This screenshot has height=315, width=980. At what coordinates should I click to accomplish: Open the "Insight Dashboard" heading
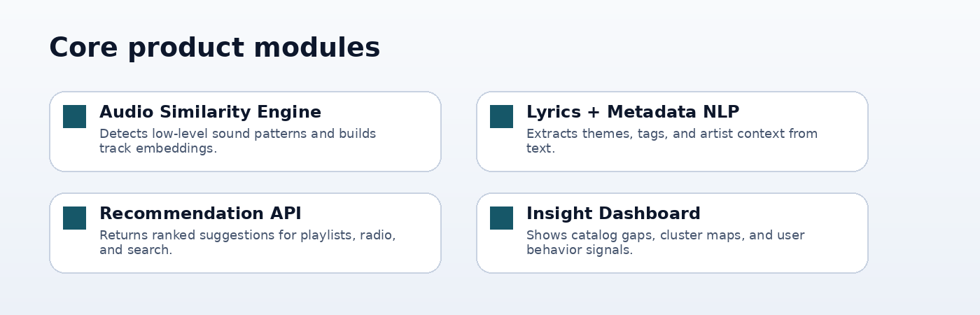point(613,213)
